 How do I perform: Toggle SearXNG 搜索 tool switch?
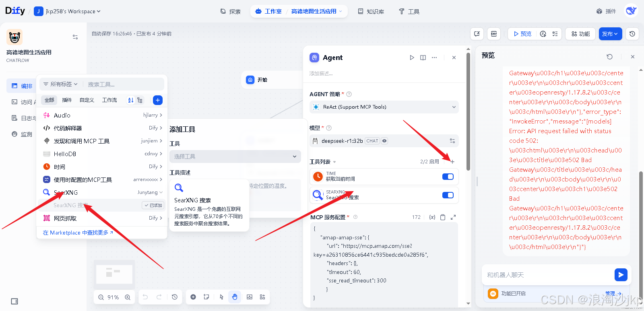click(x=448, y=195)
